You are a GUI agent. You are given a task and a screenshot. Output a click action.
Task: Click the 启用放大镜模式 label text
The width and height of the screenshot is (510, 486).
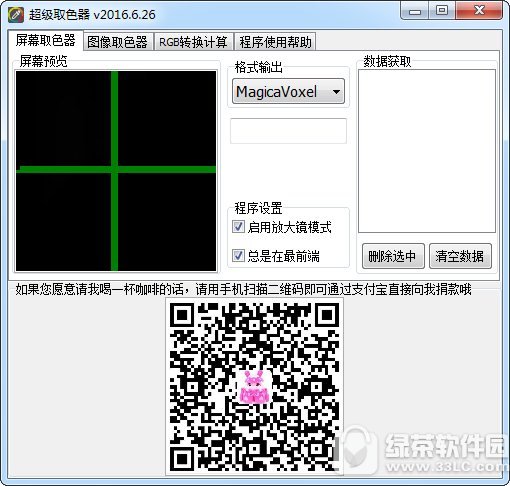[289, 227]
